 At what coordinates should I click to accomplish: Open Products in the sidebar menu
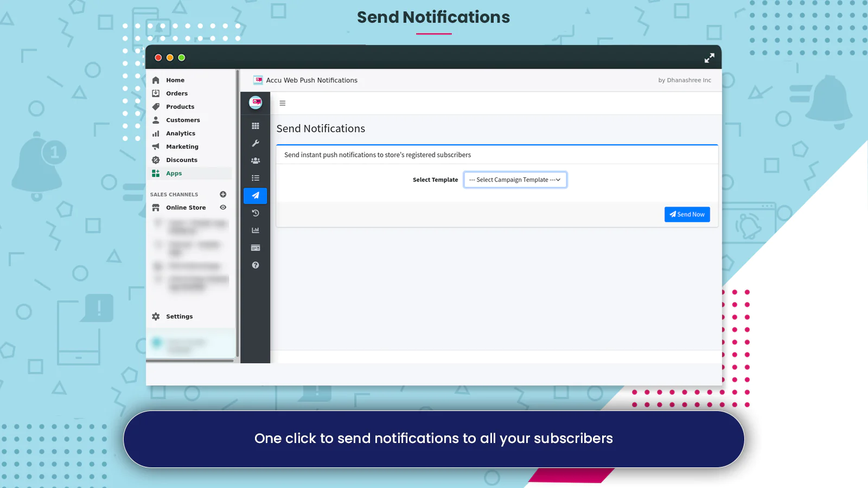click(x=180, y=107)
